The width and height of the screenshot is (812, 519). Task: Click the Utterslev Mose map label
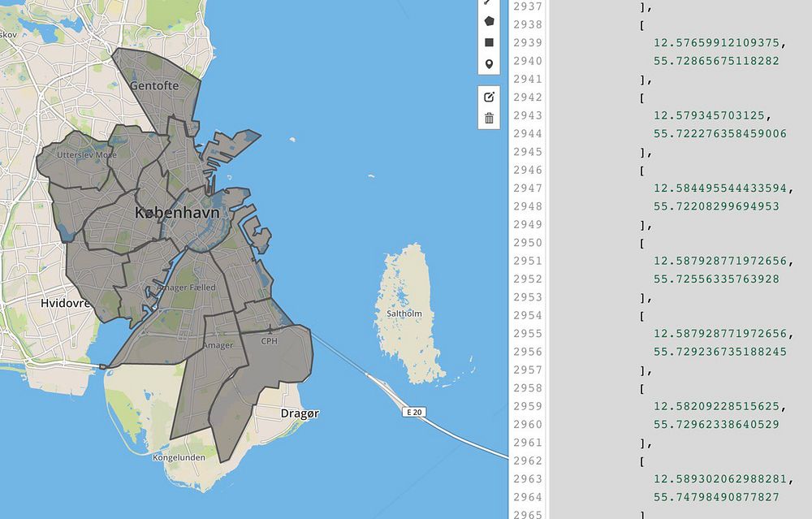point(87,154)
